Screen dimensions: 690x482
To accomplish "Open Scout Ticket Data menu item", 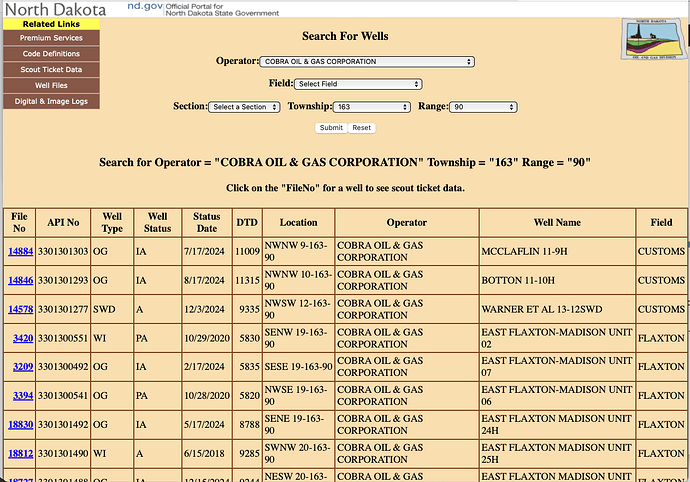I will [51, 70].
